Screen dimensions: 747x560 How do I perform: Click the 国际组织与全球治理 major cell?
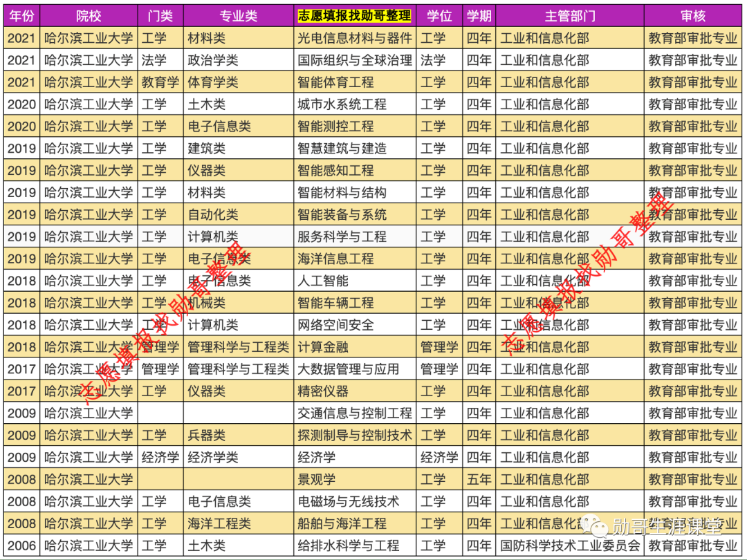point(354,60)
